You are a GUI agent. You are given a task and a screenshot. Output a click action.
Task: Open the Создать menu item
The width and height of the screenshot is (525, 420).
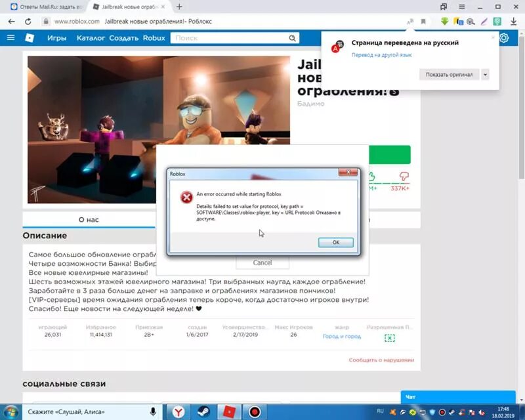[123, 38]
